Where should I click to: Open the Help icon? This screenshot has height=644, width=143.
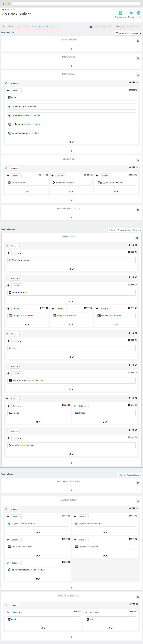click(138, 13)
